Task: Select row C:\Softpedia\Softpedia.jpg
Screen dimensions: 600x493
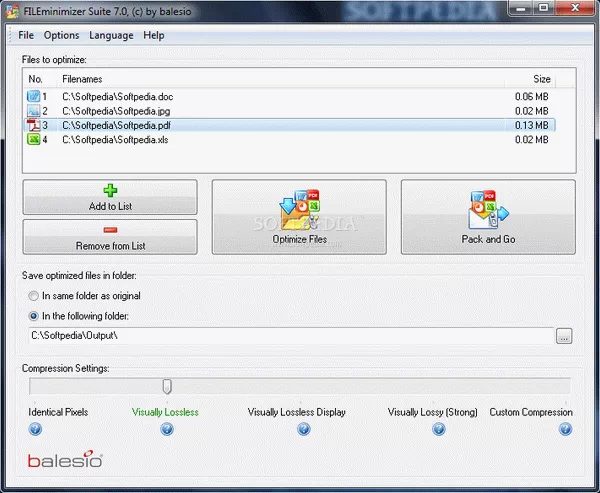Action: click(290, 111)
